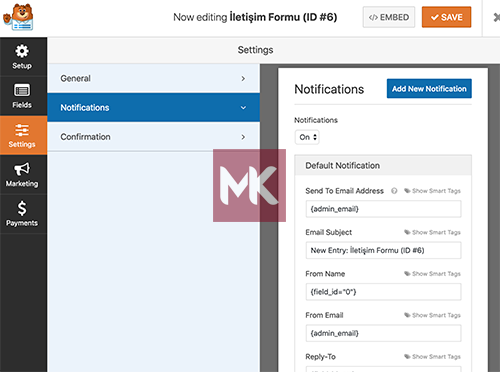Image resolution: width=500 pixels, height=372 pixels.
Task: Click the form title İletişim Formu (ID #6)
Action: pyautogui.click(x=283, y=17)
